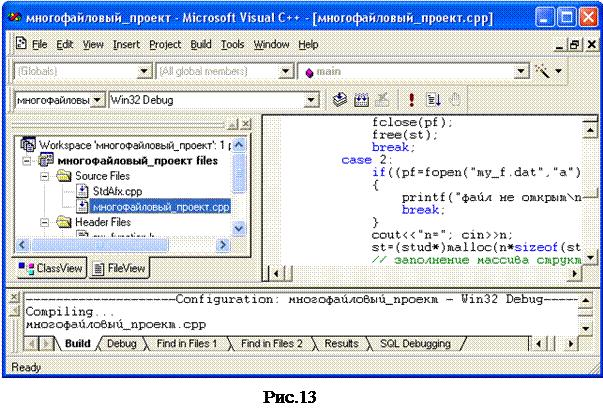This screenshot has width=603, height=413.
Task: Click workspace tree scroll right arrow
Action: tap(223, 245)
